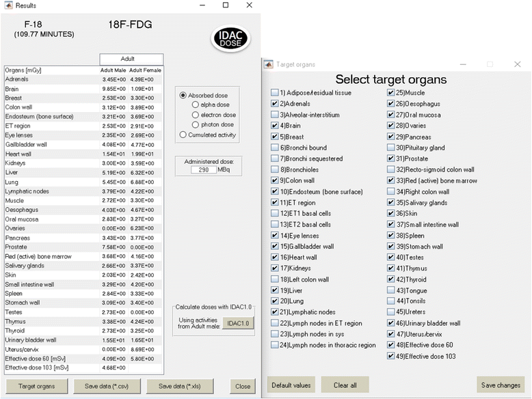The width and height of the screenshot is (532, 399).
Task: Check the Ureters organ checkbox
Action: click(392, 312)
